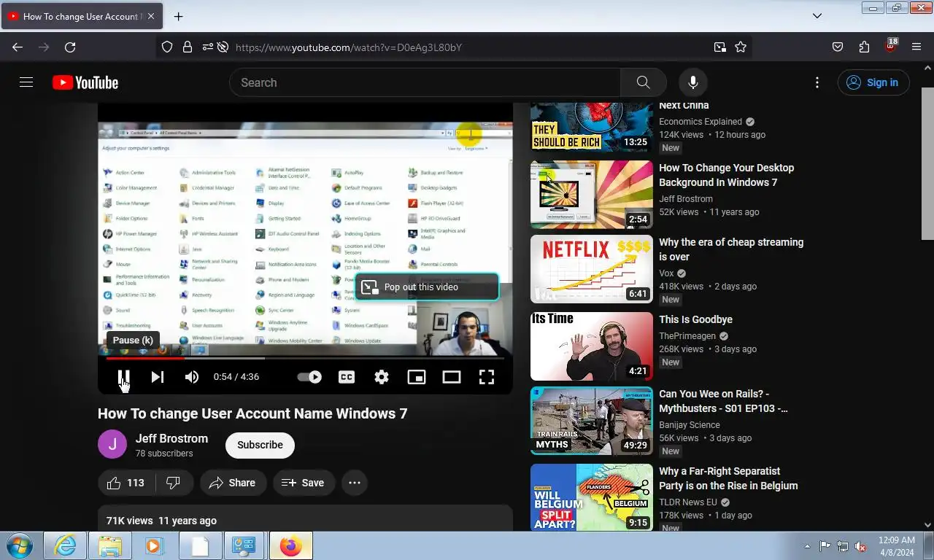Viewport: 934px width, 560px height.
Task: Subscribe to Jeff Brostrom channel
Action: [x=260, y=445]
